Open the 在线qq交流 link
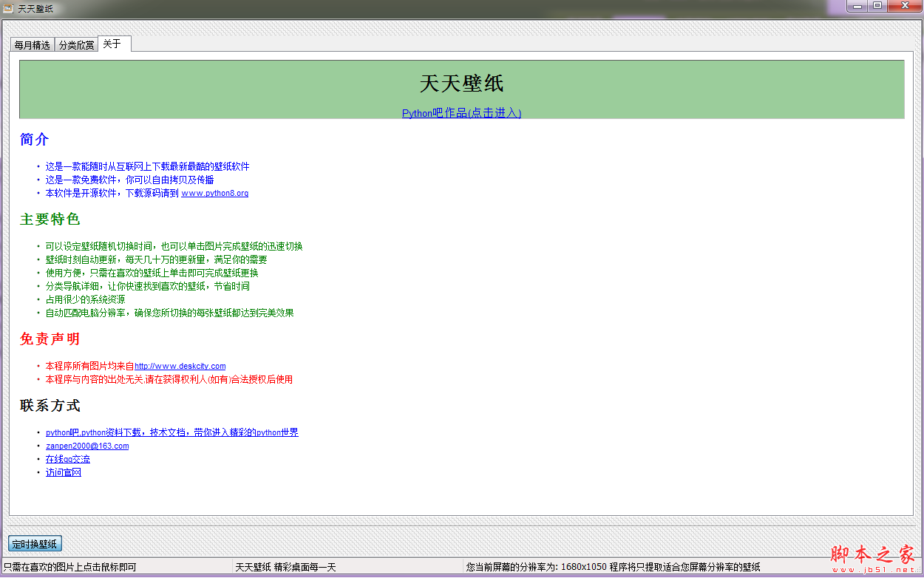 pos(67,460)
